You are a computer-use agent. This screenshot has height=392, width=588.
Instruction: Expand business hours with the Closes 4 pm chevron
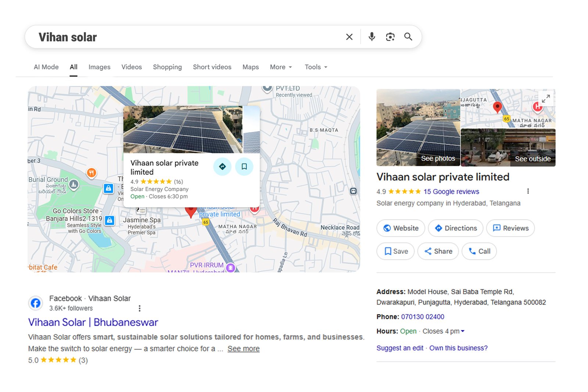tap(462, 331)
